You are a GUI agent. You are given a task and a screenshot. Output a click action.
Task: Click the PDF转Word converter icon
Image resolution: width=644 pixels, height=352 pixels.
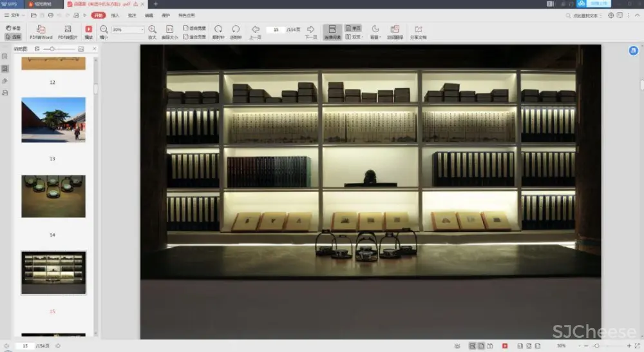(x=41, y=30)
